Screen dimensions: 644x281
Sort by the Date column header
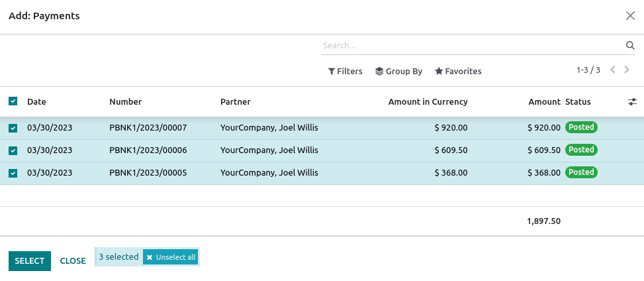pyautogui.click(x=37, y=102)
